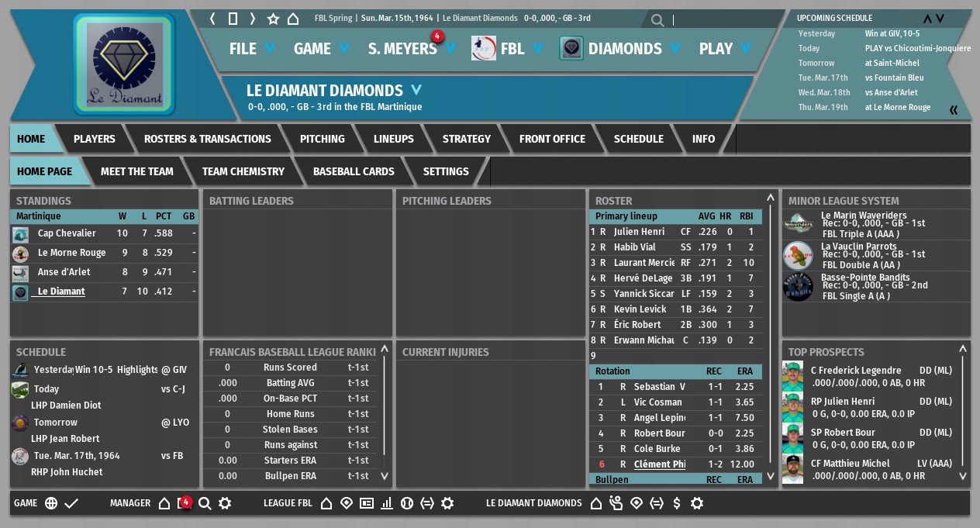Collapse upcoming schedule with double-chevron icon
Screen dimensions: 980x528
pos(954,110)
